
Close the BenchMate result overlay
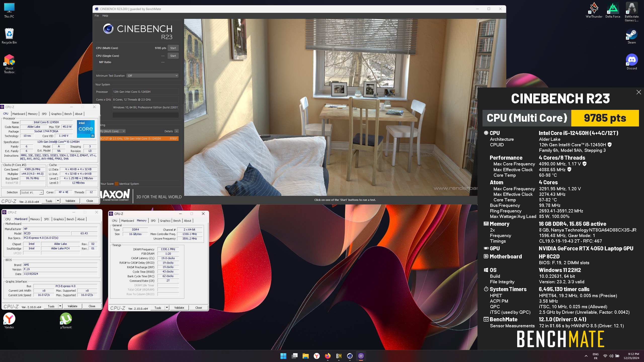pyautogui.click(x=638, y=92)
